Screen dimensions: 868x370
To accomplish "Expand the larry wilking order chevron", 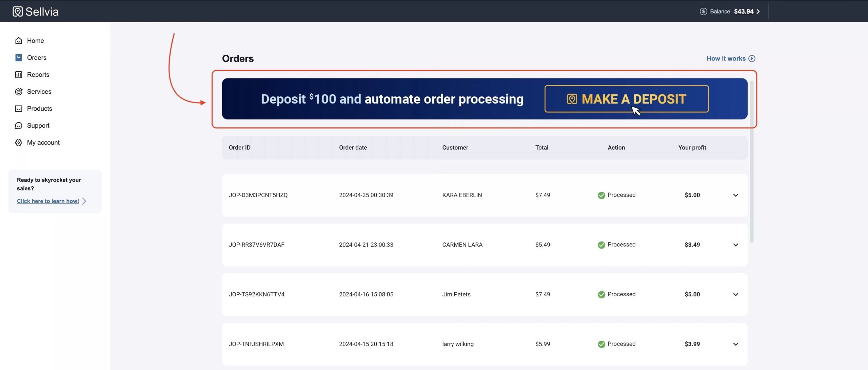I will [735, 344].
